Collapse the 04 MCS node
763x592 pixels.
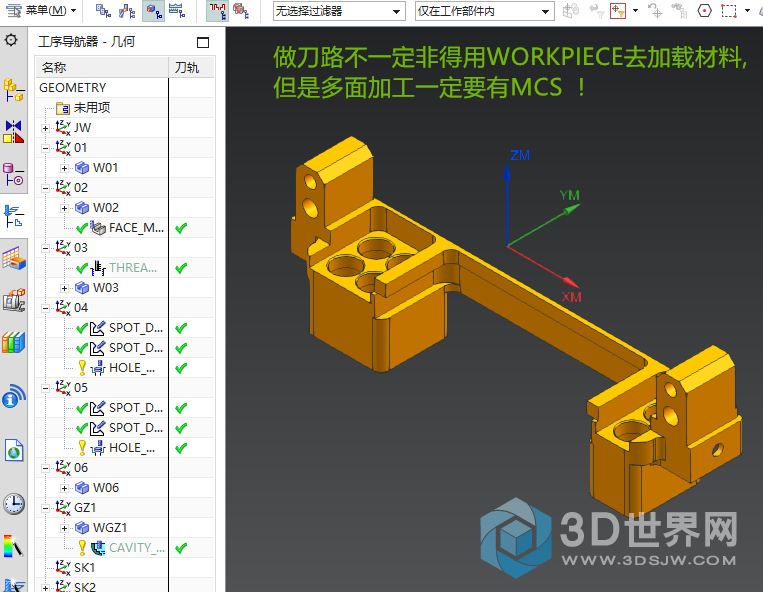(45, 308)
